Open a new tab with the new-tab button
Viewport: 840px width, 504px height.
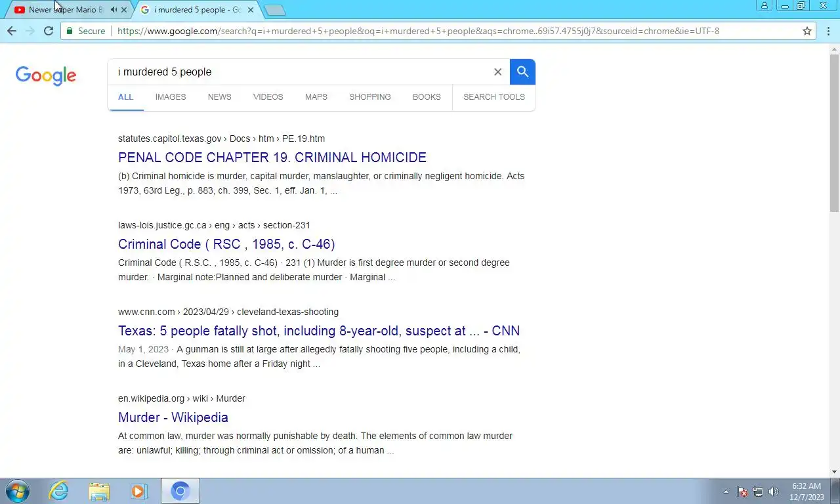pyautogui.click(x=275, y=10)
